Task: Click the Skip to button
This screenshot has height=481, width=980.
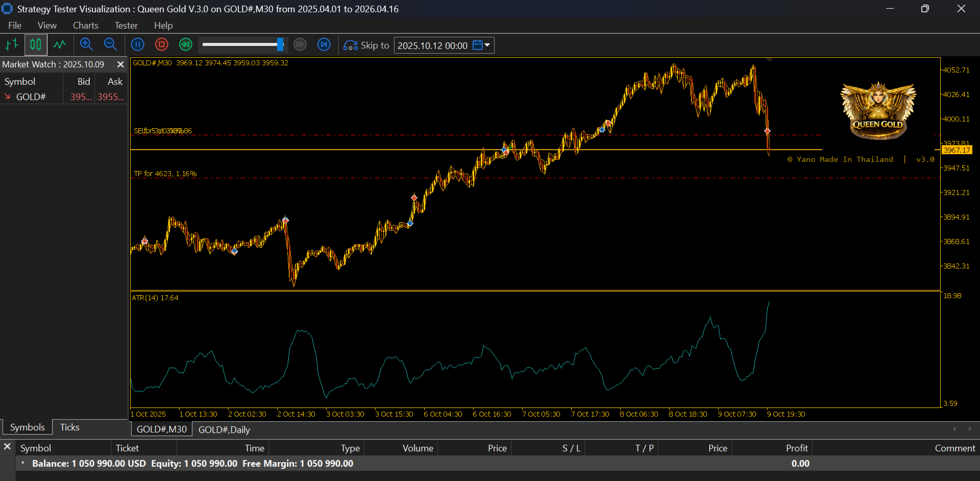Action: pyautogui.click(x=366, y=45)
